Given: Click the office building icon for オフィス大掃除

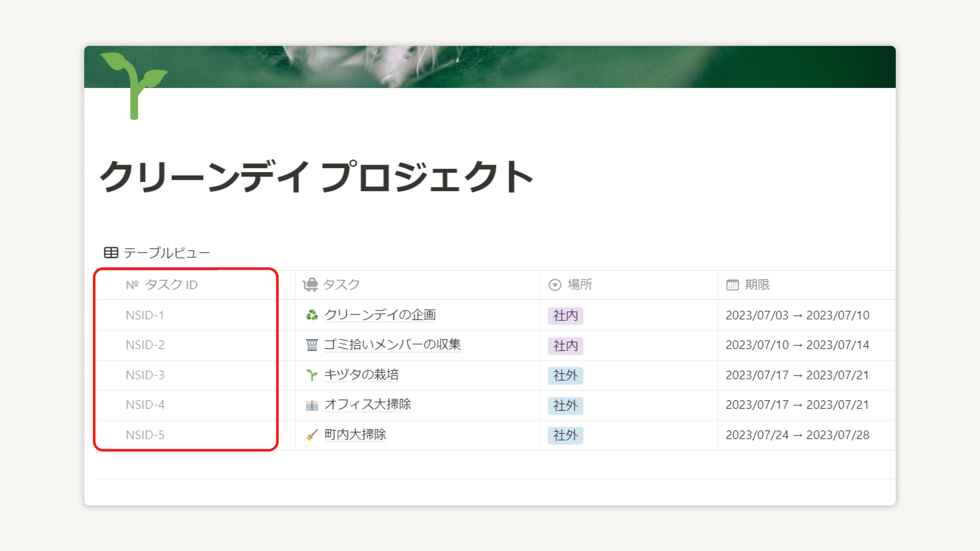Looking at the screenshot, I should (x=312, y=405).
